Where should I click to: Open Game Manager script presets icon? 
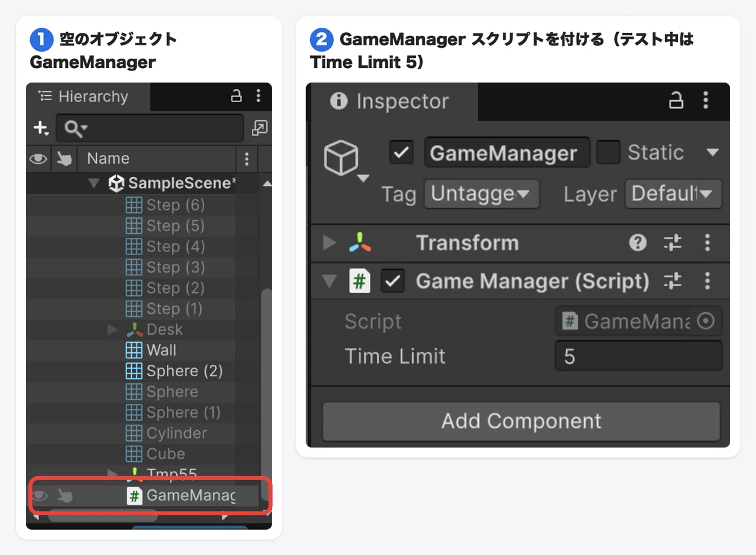point(673,282)
